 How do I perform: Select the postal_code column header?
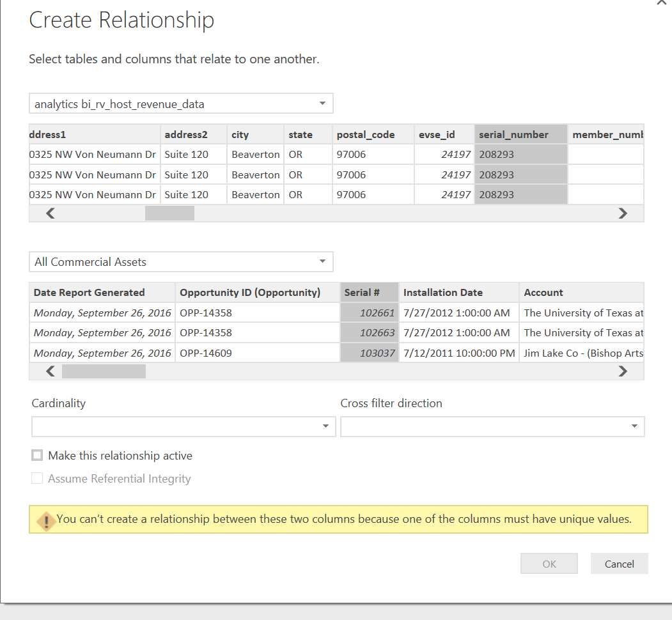[x=373, y=134]
